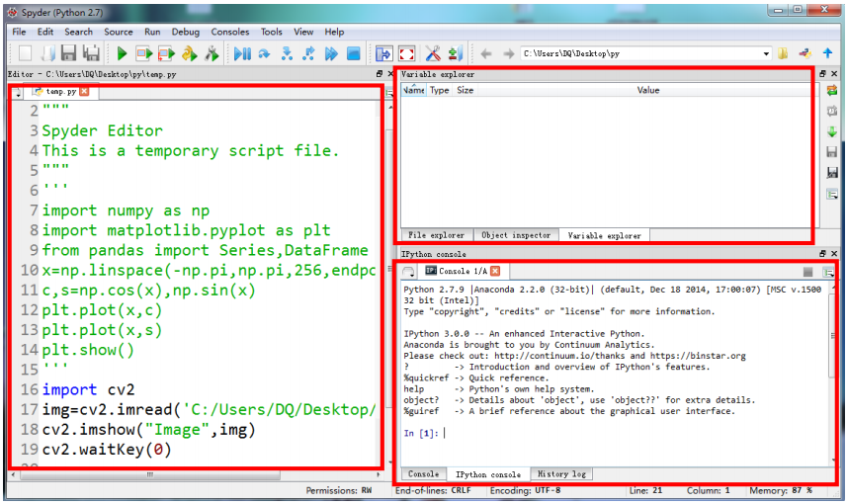This screenshot has height=504, width=847.
Task: Open the IPython console tab list dropdown
Action: 409,272
